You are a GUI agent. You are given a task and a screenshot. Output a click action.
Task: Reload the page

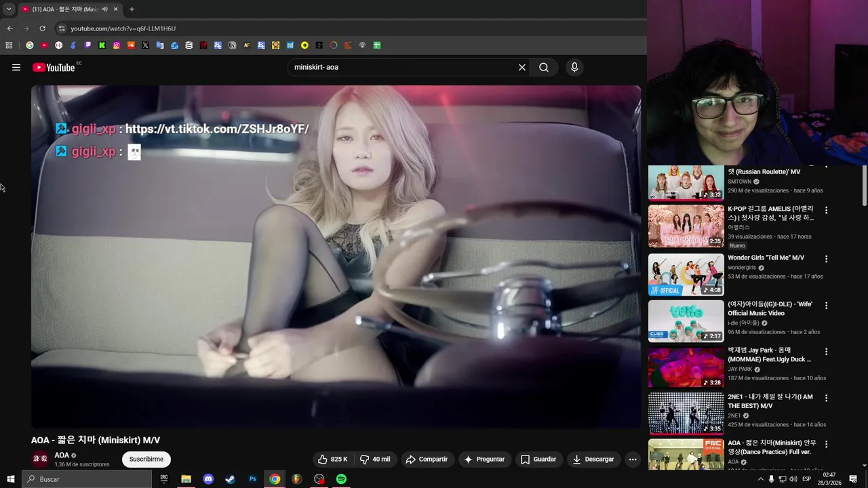coord(42,28)
